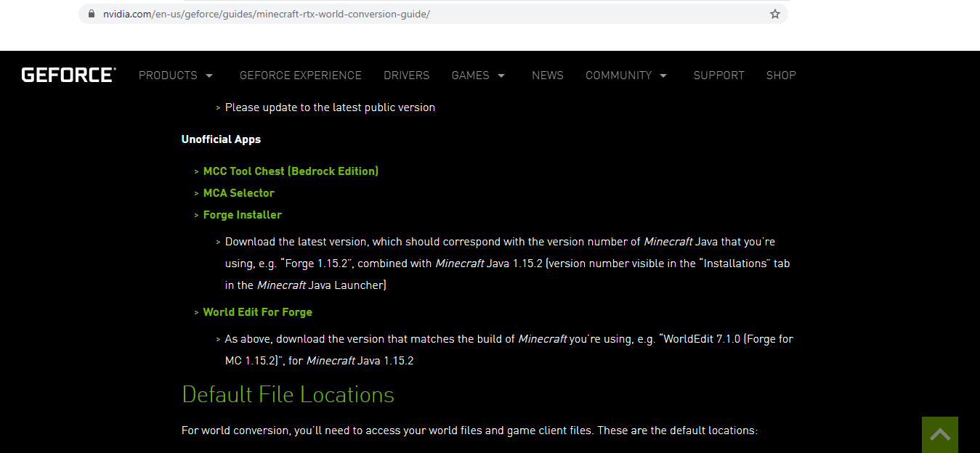Click the padlock site security icon

click(91, 14)
